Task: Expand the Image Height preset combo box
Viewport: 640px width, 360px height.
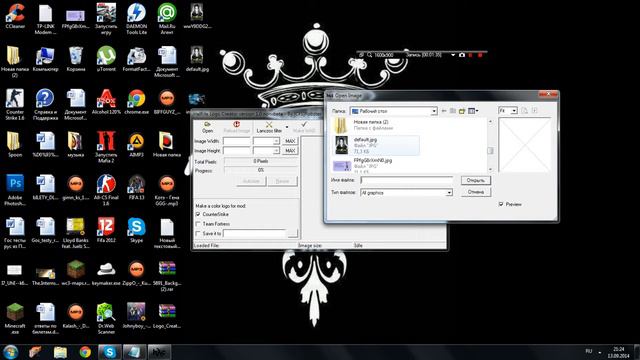Action: [276, 151]
